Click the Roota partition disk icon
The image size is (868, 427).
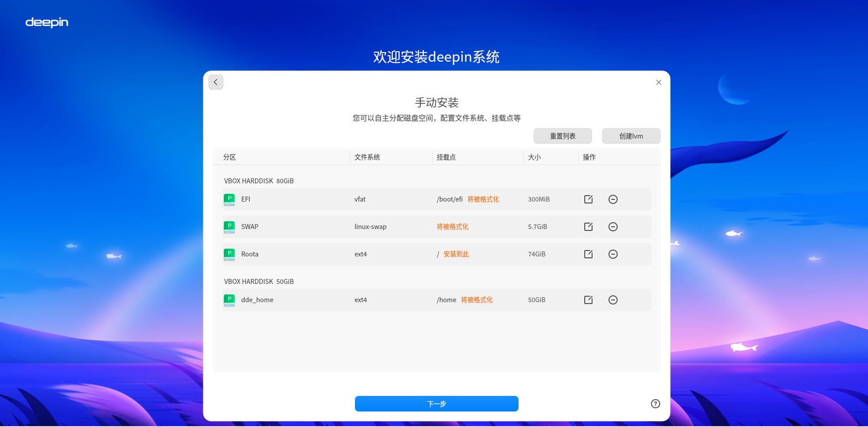click(x=229, y=254)
